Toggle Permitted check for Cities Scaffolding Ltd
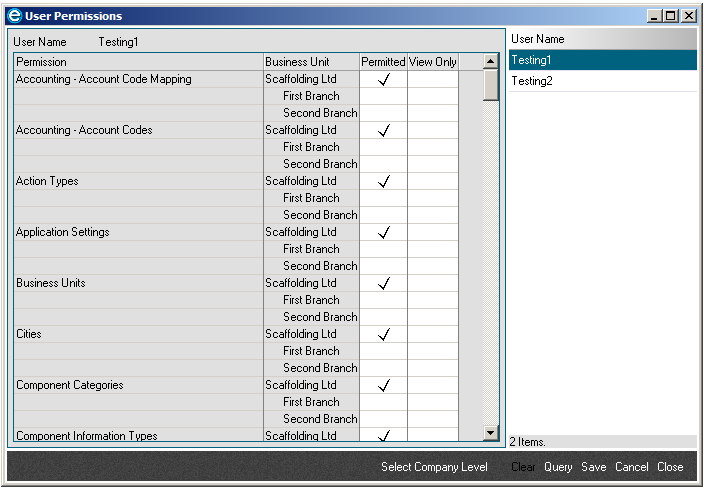The height and width of the screenshot is (489, 704). pyautogui.click(x=383, y=335)
